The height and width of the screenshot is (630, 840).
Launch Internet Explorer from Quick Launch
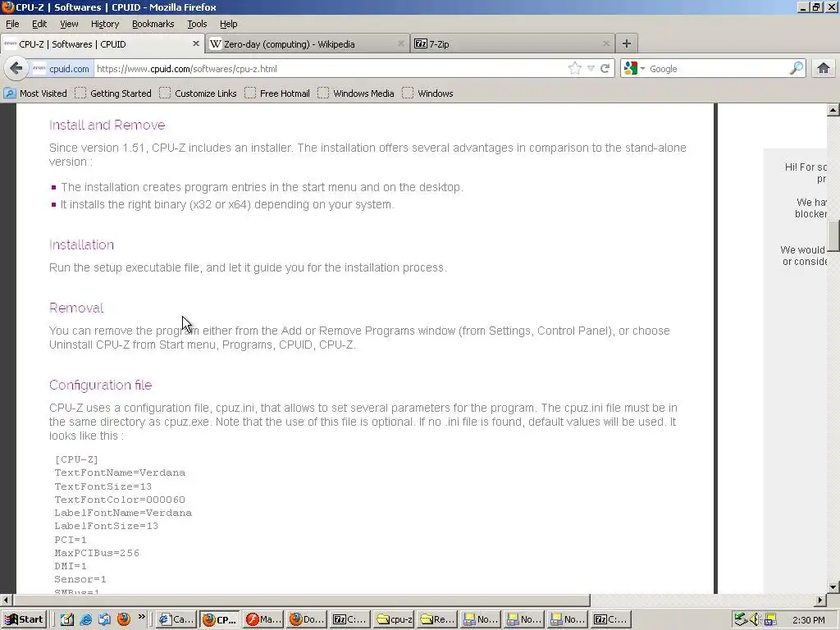click(x=85, y=619)
